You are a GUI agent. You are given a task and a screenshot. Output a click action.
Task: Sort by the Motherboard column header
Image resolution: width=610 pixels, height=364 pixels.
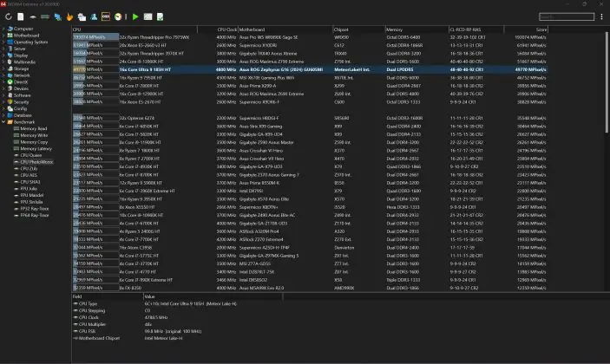(x=285, y=29)
